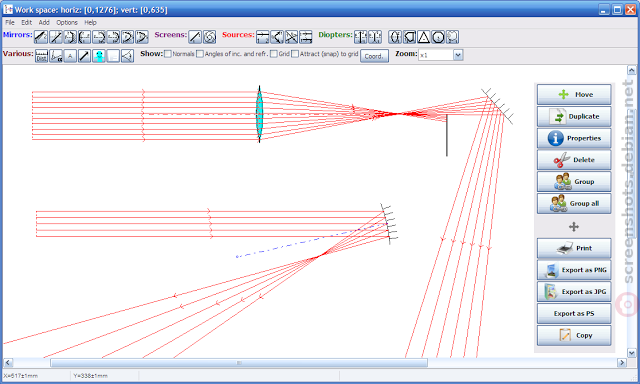
Task: Click the text label 'A' tool
Action: [x=70, y=56]
